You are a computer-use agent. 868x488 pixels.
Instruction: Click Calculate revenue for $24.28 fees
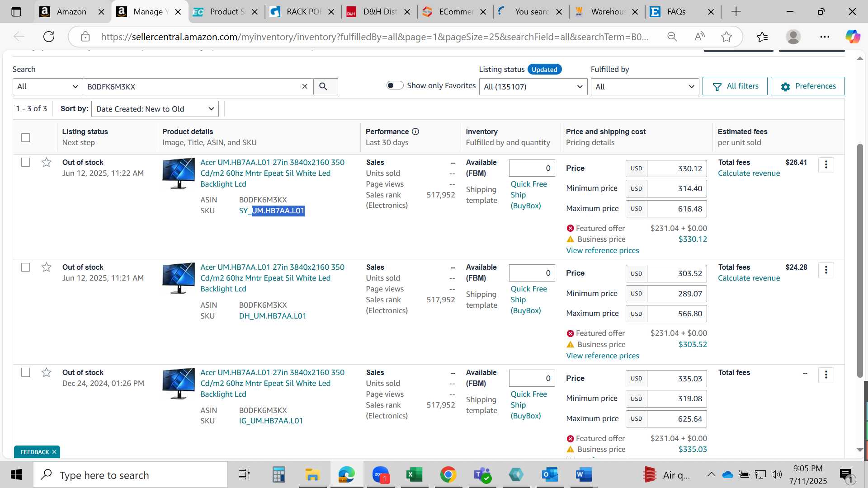pos(749,278)
